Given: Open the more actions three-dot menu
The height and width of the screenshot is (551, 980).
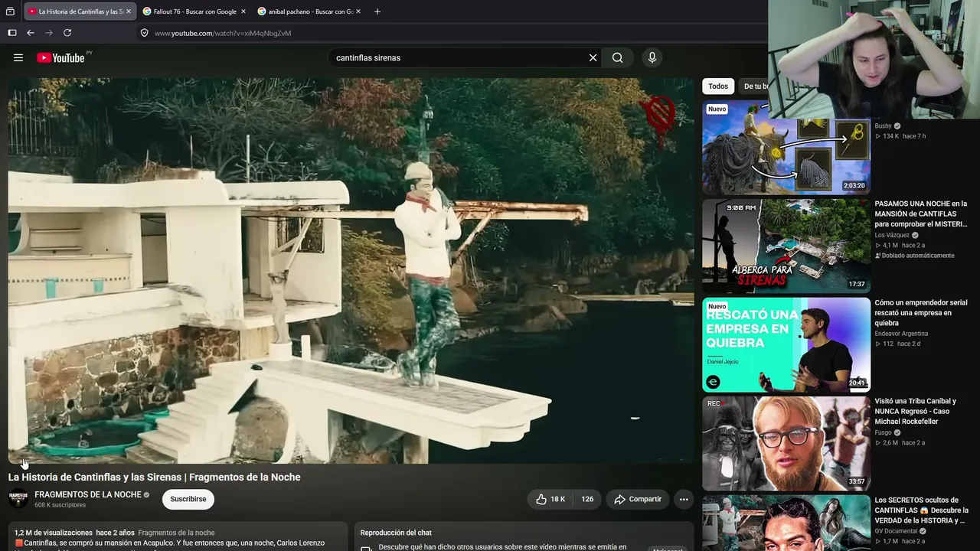Looking at the screenshot, I should point(684,499).
